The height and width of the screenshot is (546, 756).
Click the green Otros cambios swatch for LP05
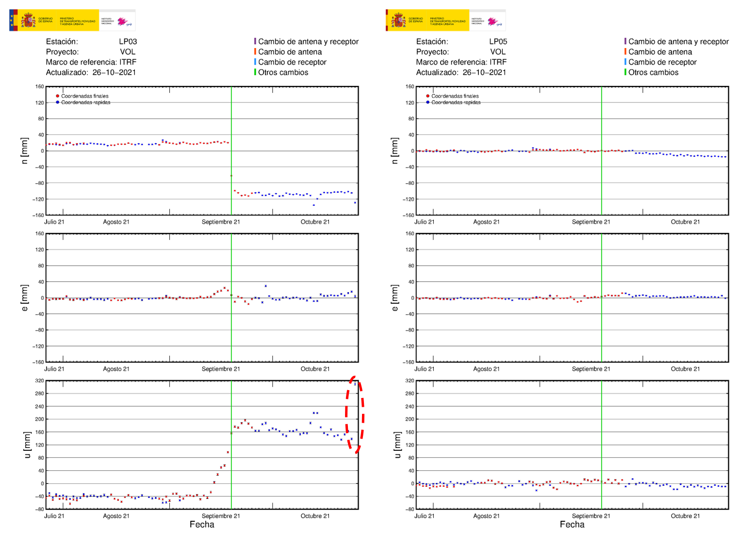[x=625, y=72]
